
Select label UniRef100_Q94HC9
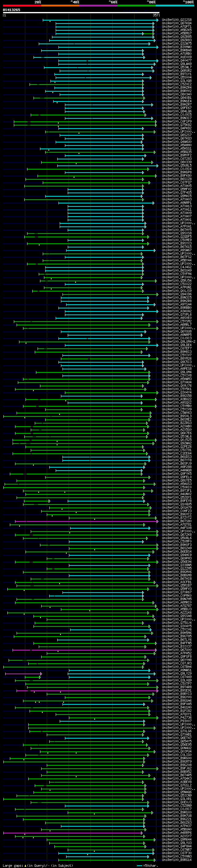pyautogui.click(x=177, y=555)
